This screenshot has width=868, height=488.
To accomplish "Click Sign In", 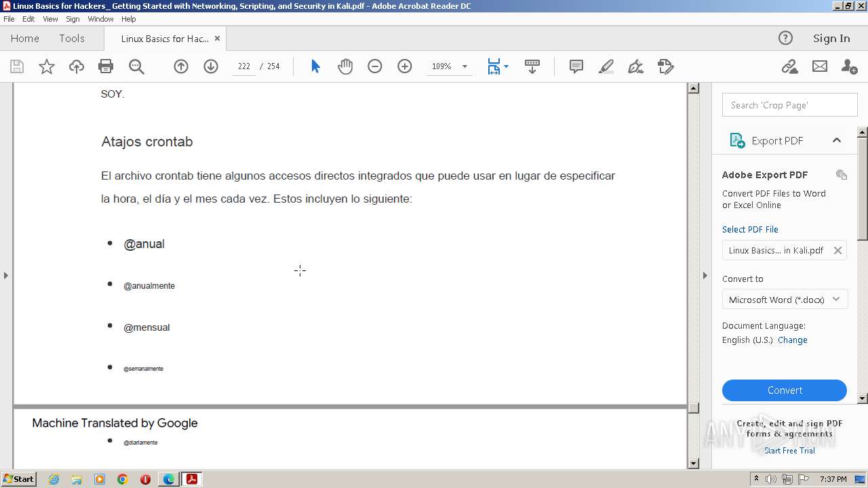I will click(831, 38).
